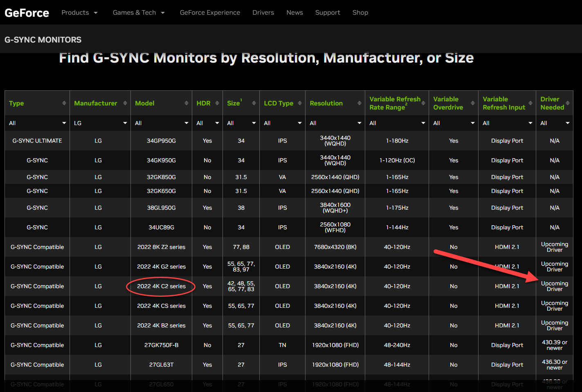Sort table by Type column arrows
582x392 pixels.
64,103
